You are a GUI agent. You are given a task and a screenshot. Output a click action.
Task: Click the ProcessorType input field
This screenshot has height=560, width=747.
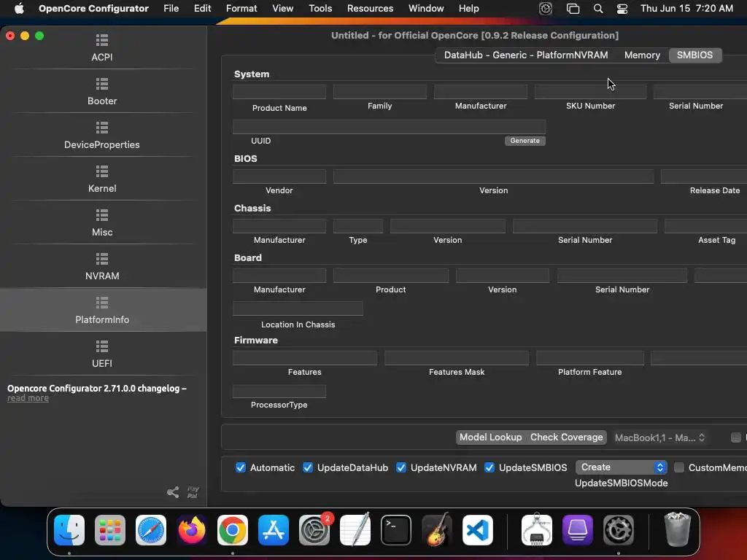[x=279, y=391]
